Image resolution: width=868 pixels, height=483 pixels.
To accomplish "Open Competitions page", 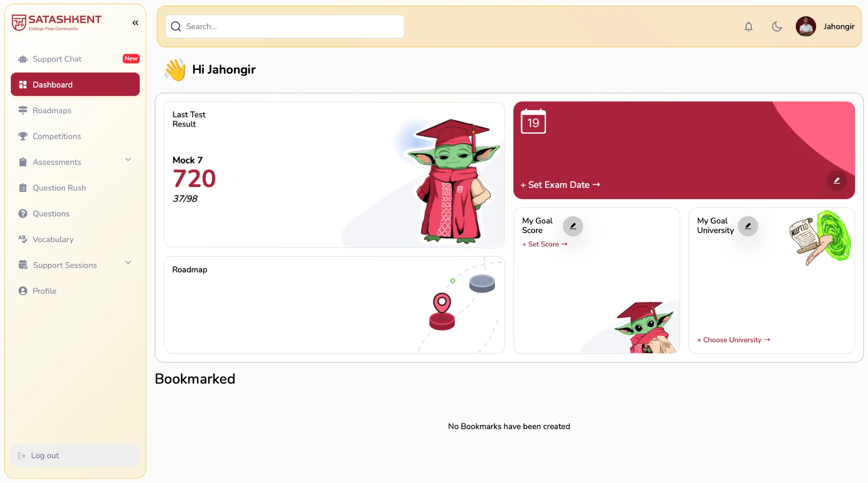I will pos(75,136).
